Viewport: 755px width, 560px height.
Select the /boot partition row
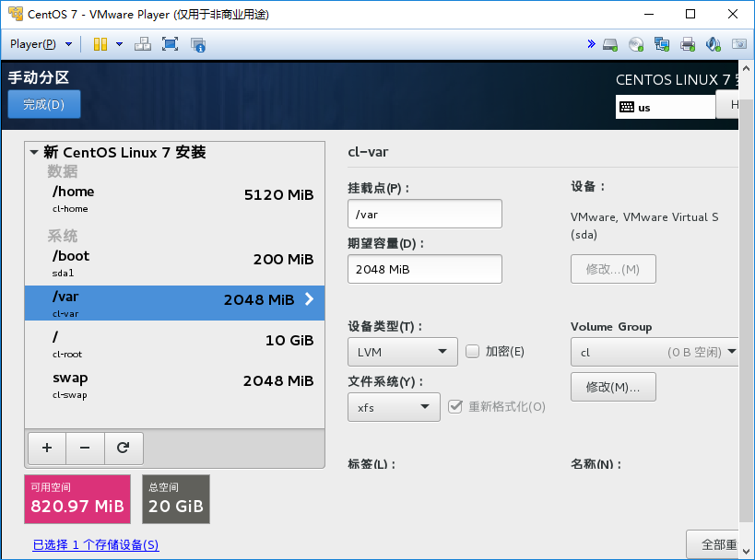click(175, 263)
